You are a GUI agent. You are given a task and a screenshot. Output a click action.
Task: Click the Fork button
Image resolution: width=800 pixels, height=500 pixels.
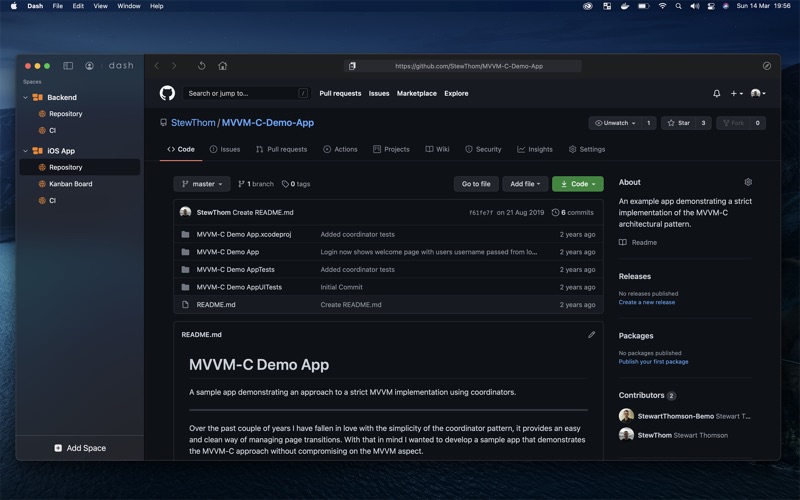[x=733, y=123]
